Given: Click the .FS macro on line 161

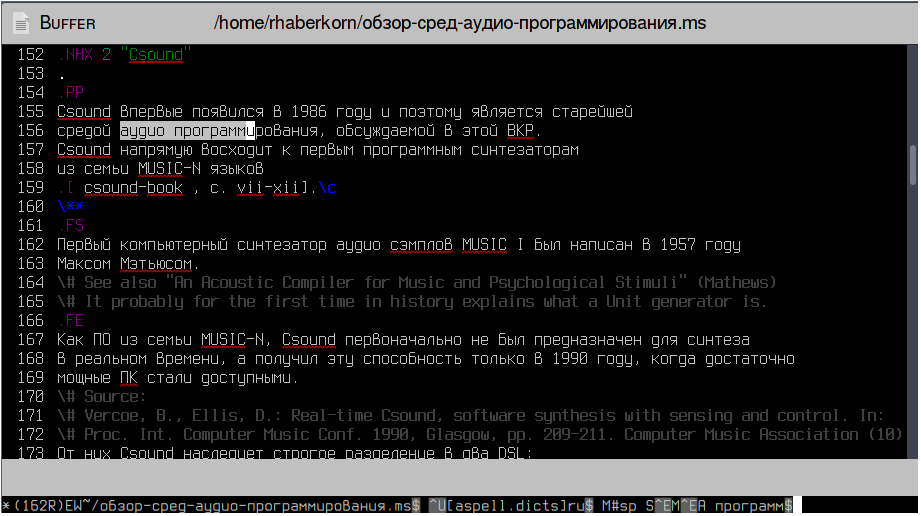Looking at the screenshot, I should [x=71, y=226].
